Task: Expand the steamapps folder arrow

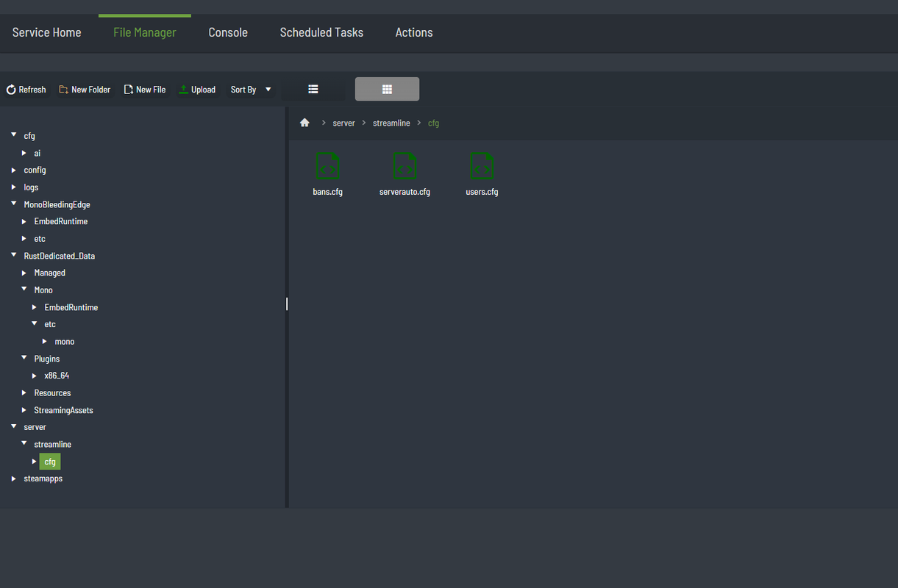Action: click(x=14, y=478)
